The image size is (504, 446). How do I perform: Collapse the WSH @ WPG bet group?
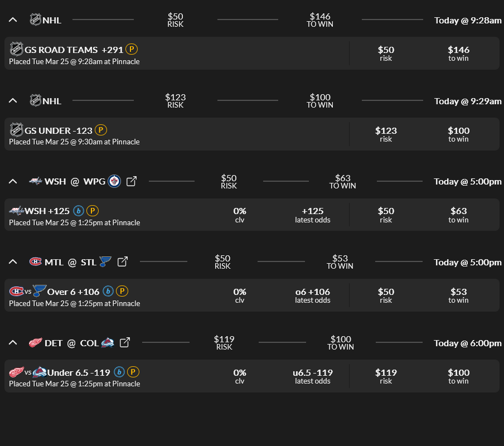pyautogui.click(x=13, y=181)
